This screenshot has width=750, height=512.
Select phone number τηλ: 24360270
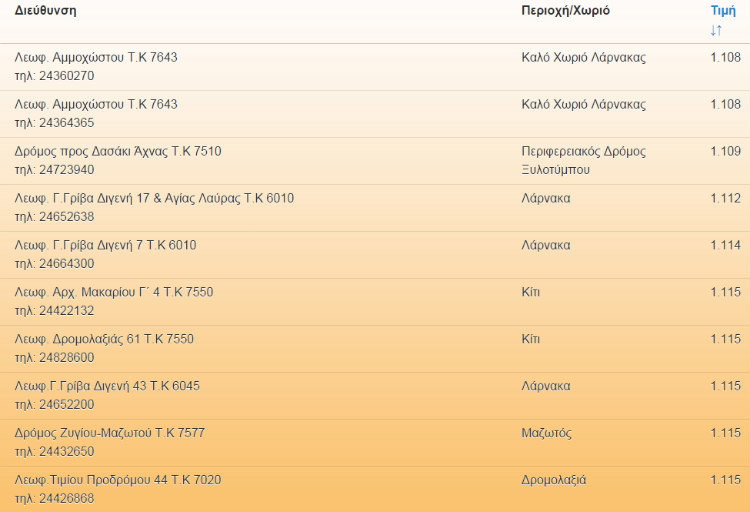click(x=55, y=76)
